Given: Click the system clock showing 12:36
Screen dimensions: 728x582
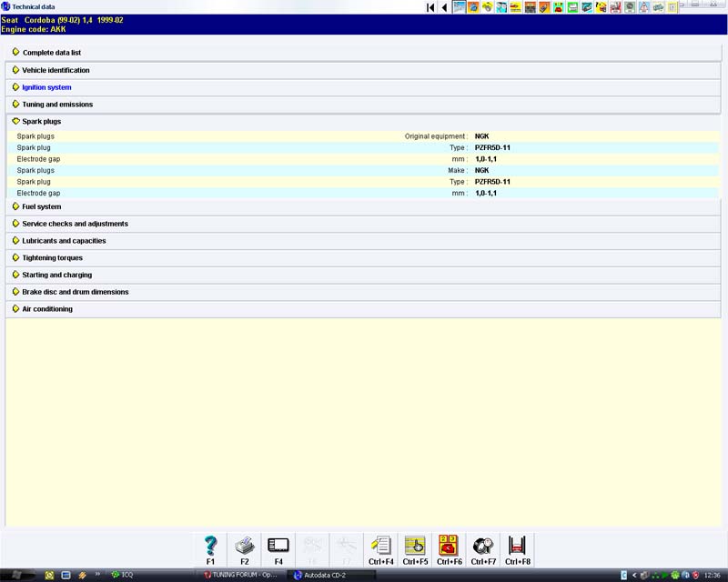Looking at the screenshot, I should (x=712, y=576).
